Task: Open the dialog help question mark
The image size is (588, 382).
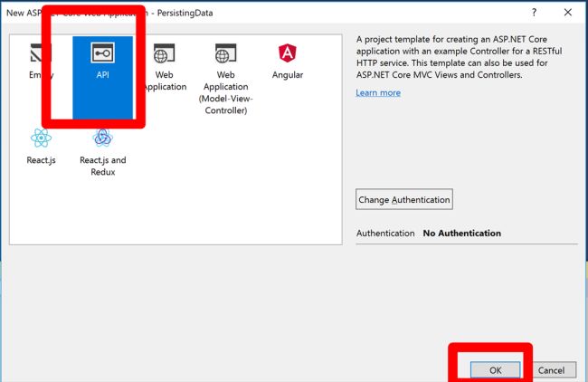Action: pos(534,13)
